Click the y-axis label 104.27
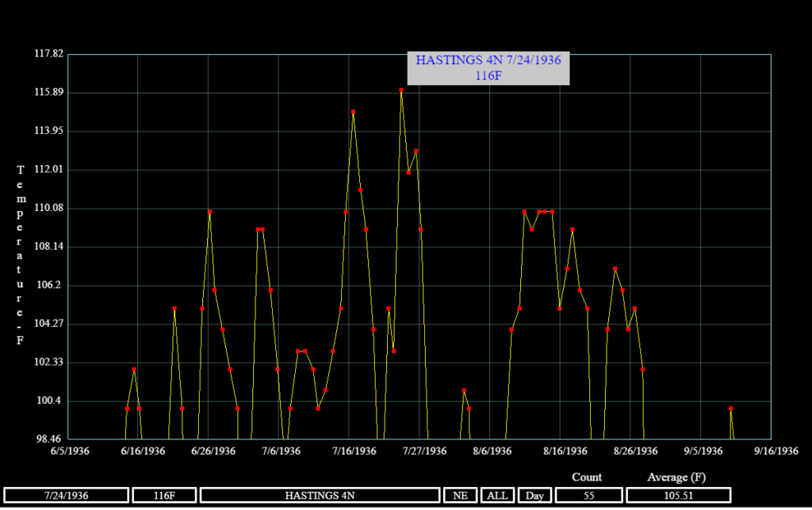Viewport: 812px width, 510px height. click(48, 323)
